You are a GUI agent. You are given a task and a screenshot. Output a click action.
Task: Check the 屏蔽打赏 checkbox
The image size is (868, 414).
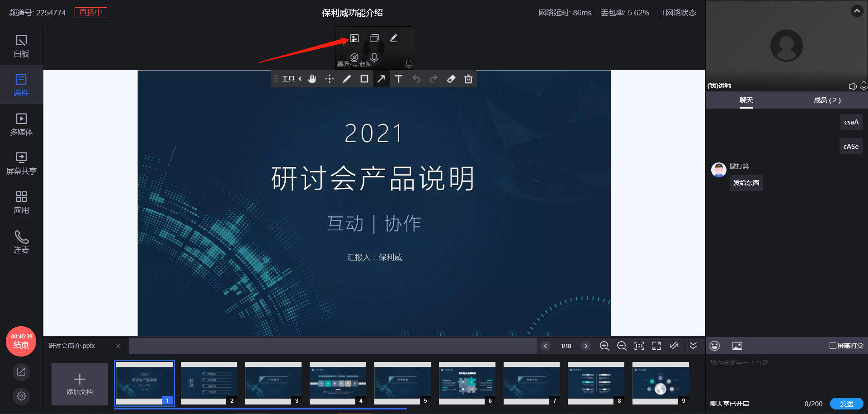click(x=833, y=345)
